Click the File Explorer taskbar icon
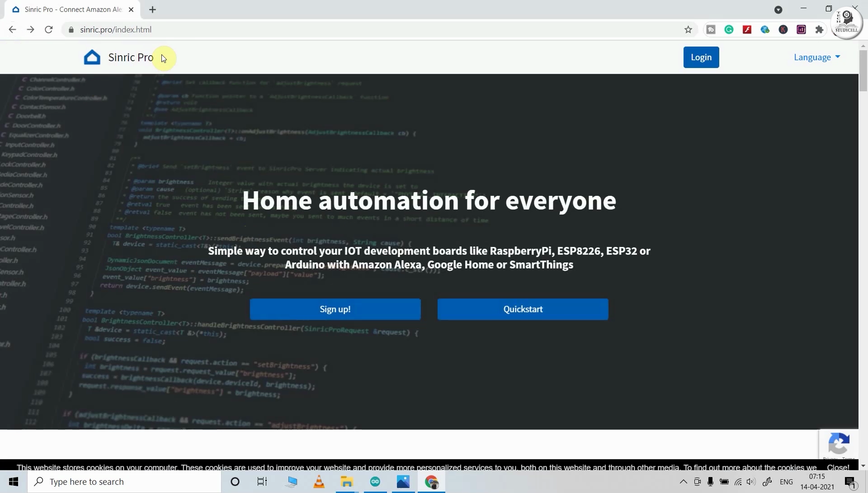Screen dimensions: 868x493 click(347, 482)
